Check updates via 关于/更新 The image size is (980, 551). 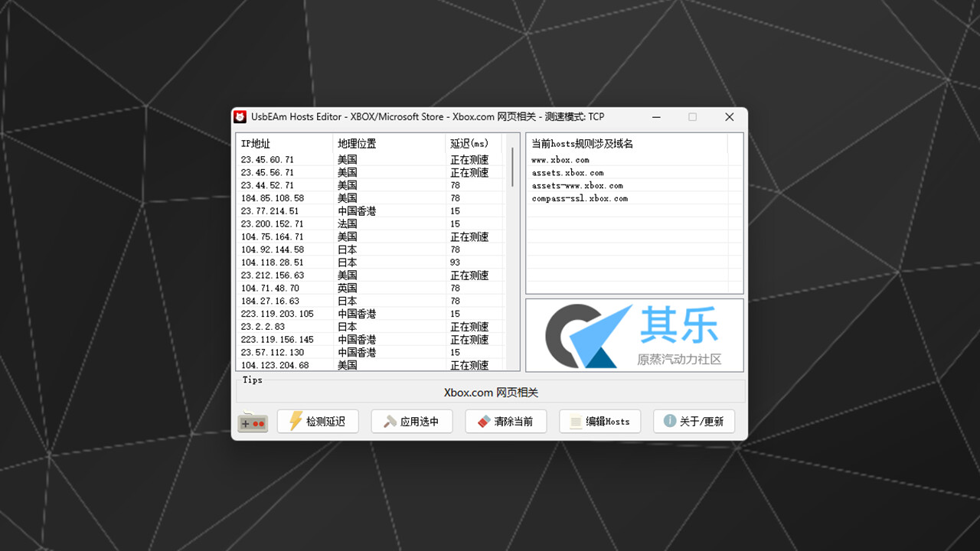tap(694, 421)
